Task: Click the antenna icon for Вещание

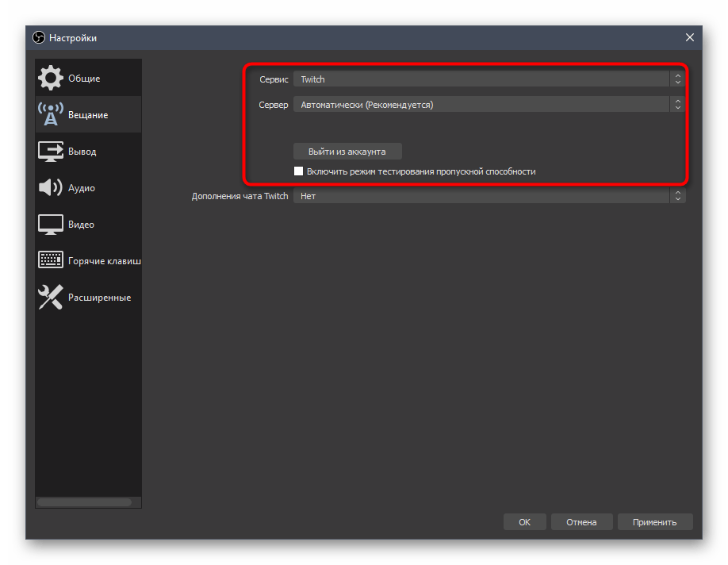Action: [51, 115]
